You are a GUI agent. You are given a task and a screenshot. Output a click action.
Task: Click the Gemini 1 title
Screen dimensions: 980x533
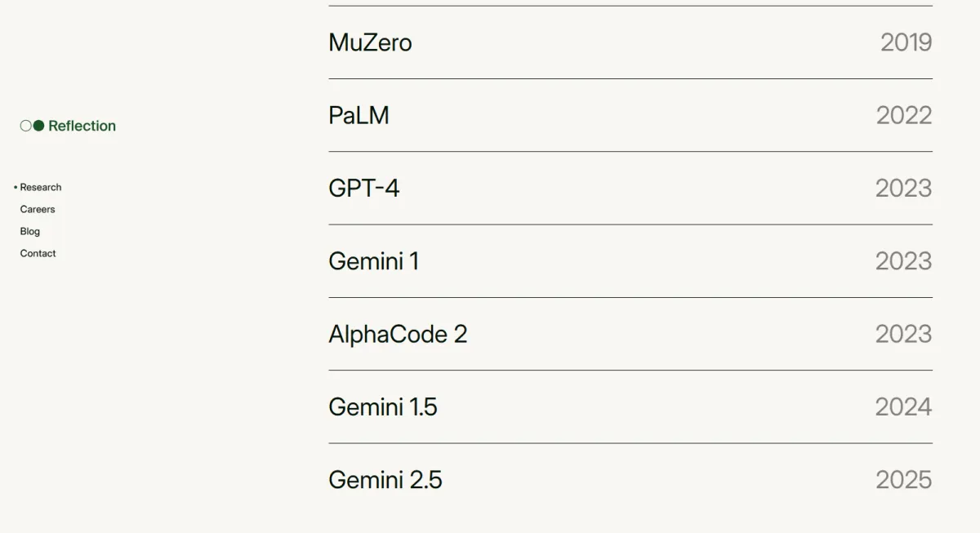[373, 261]
